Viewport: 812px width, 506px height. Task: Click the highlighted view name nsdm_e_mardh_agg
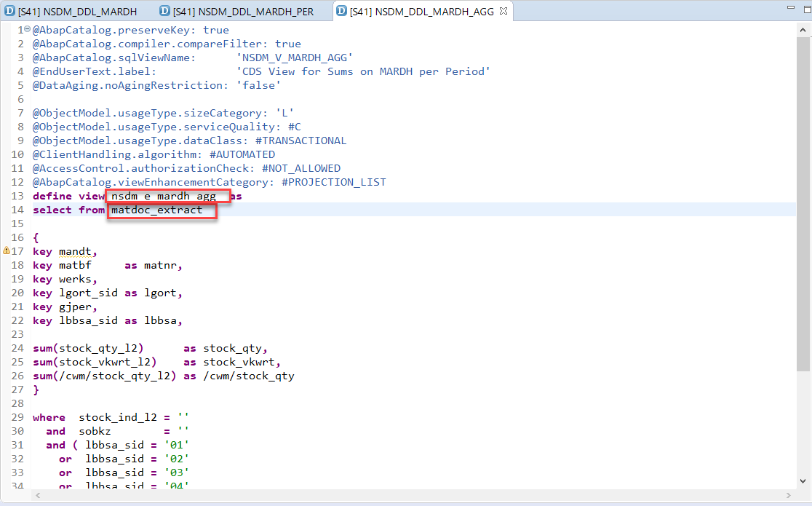point(164,197)
